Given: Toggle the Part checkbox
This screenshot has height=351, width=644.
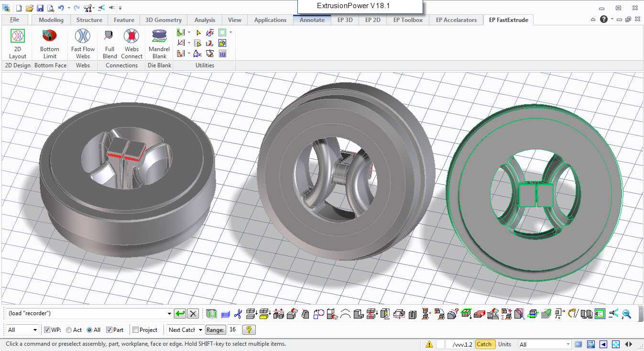Looking at the screenshot, I should click(109, 330).
